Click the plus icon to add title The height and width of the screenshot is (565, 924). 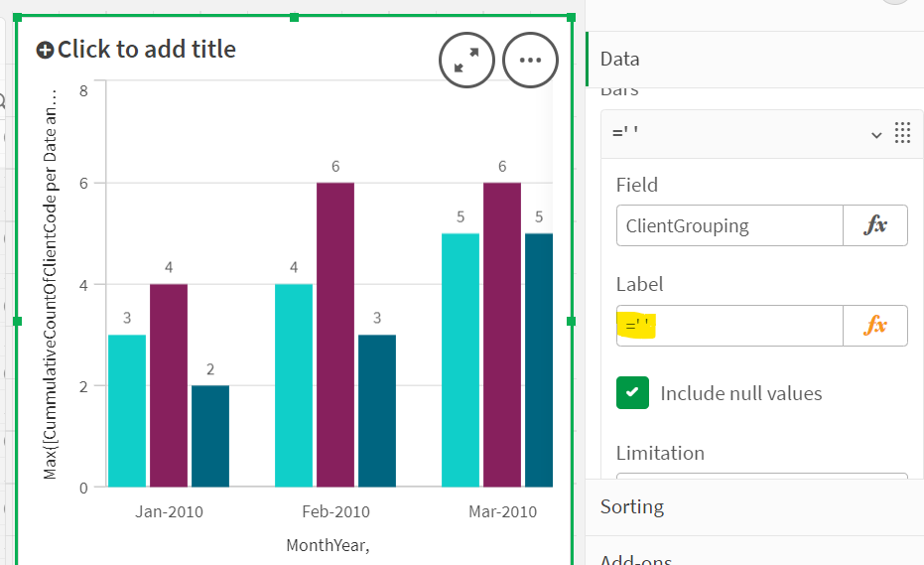coord(45,50)
